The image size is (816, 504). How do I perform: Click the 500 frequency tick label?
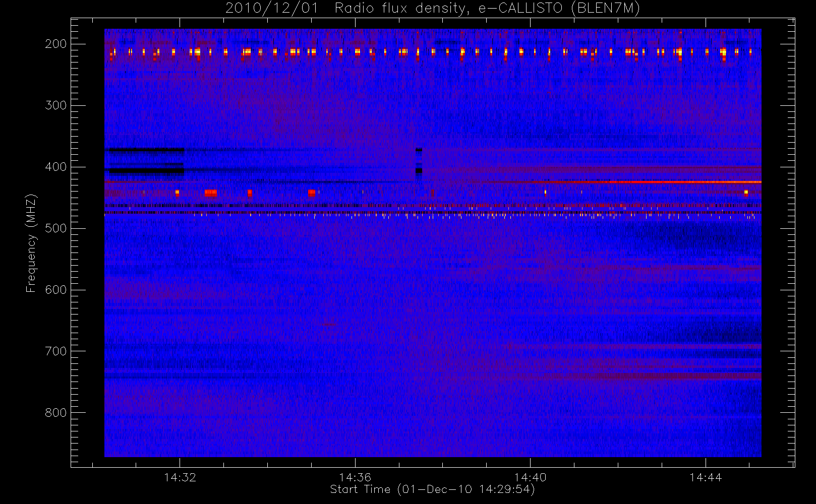(56, 228)
